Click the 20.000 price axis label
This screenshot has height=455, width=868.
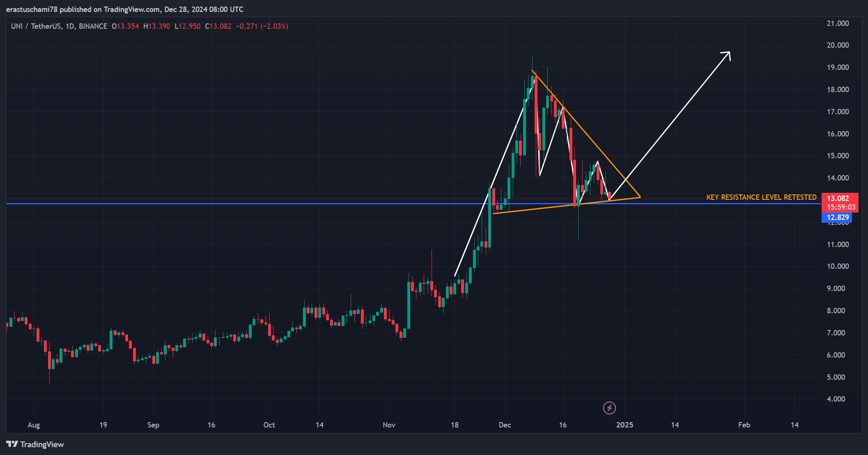(x=838, y=45)
